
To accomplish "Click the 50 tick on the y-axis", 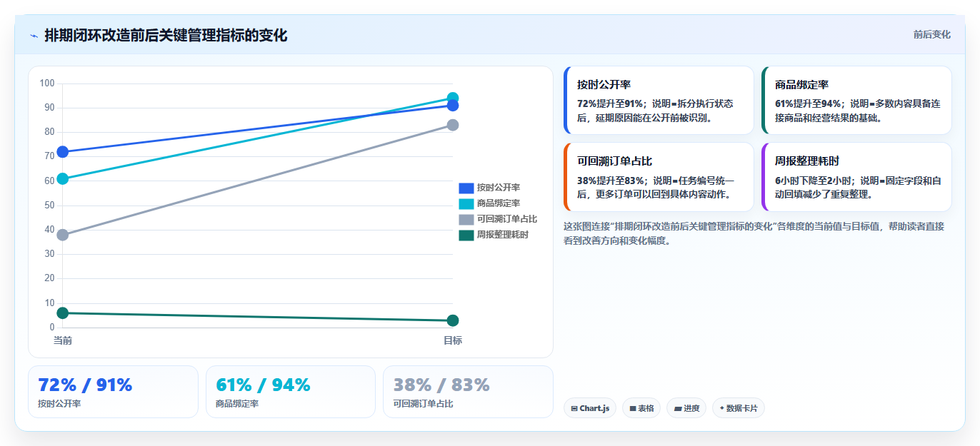I will (x=49, y=206).
